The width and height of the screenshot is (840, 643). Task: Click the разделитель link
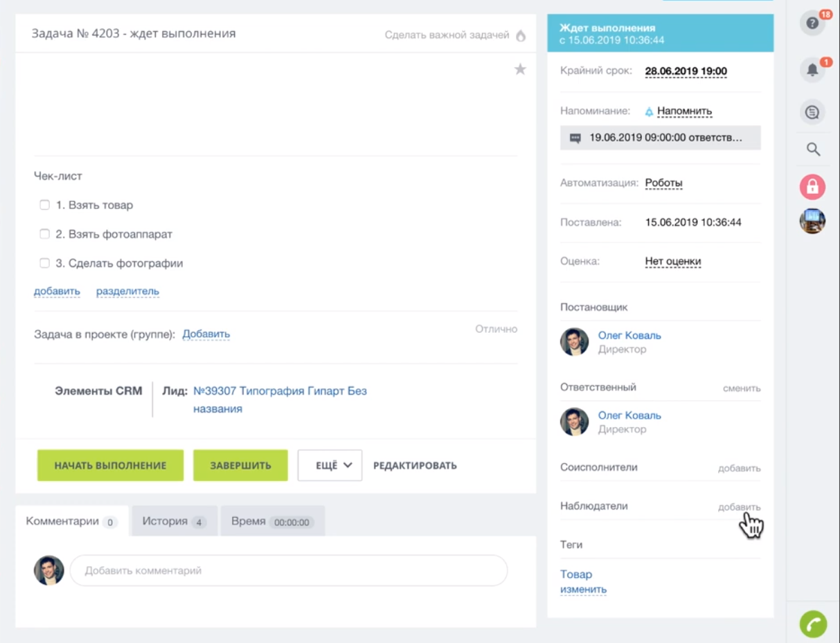click(x=127, y=291)
